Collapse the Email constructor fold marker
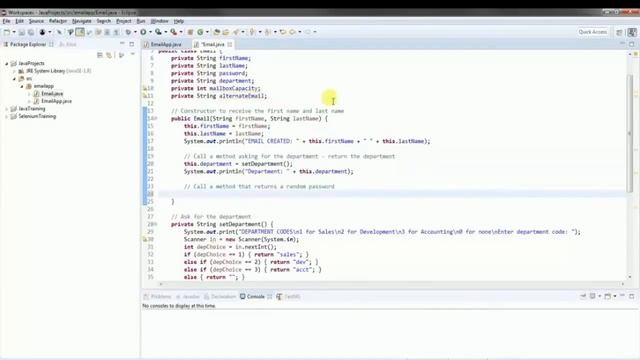Image resolution: width=640 pixels, height=360 pixels. click(x=156, y=119)
